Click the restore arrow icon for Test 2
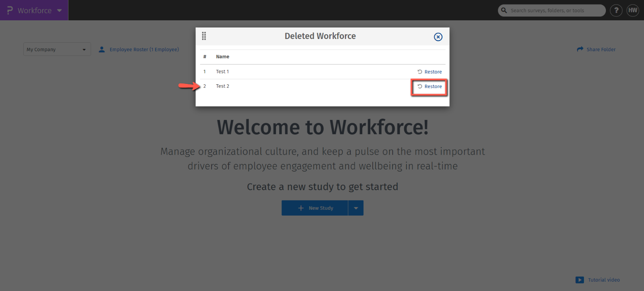Viewport: 644px width, 291px height. click(420, 86)
